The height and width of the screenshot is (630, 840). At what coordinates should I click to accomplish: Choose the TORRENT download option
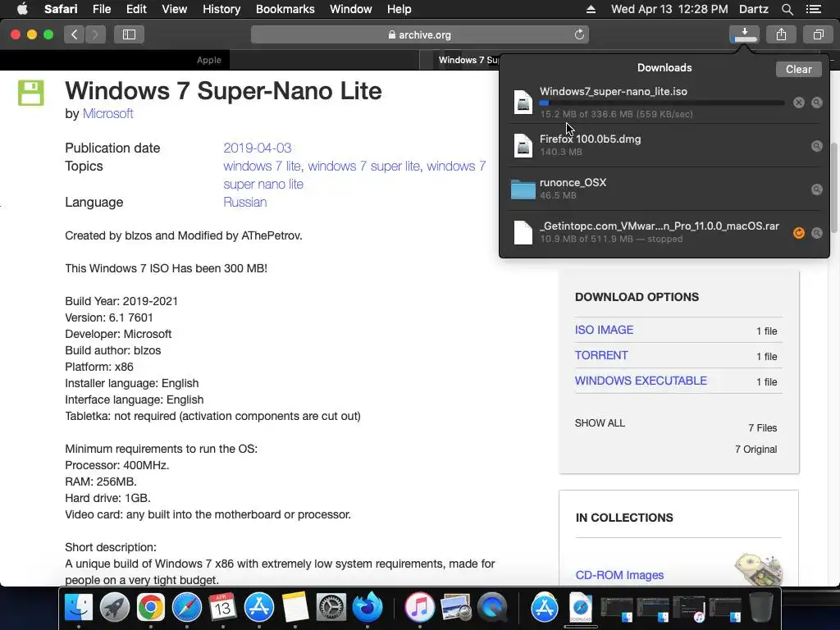(601, 355)
